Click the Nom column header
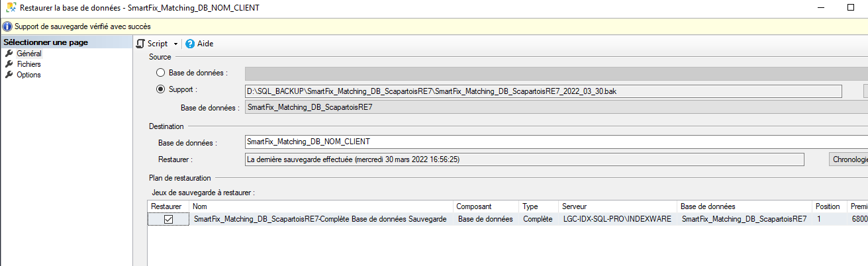This screenshot has height=266, width=868. click(x=322, y=206)
